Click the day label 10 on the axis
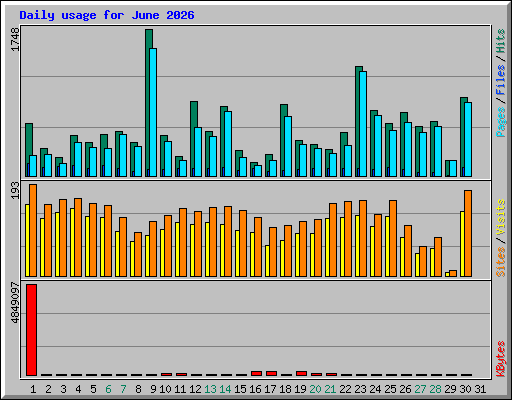 click(x=165, y=389)
